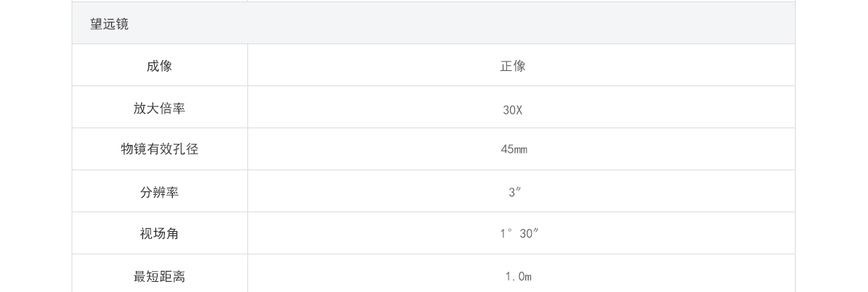Click the 物镜有效孔径 table row
Image resolution: width=868 pixels, height=292 pixels.
click(433, 149)
